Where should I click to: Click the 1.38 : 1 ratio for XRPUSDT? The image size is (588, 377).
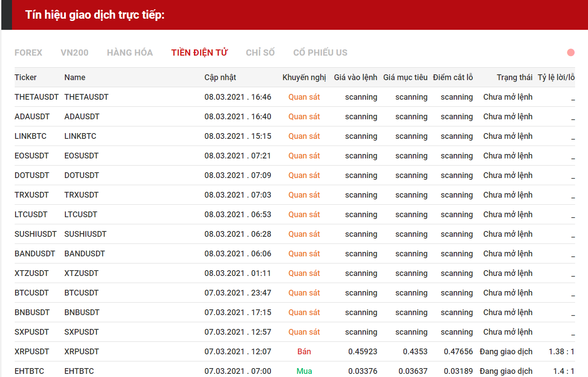[562, 352]
